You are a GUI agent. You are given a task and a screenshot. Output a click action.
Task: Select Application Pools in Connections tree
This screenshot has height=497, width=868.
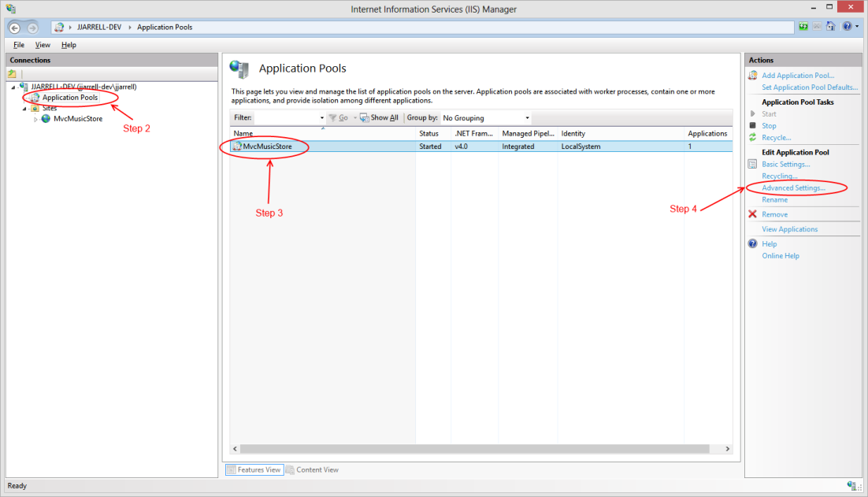(x=70, y=98)
